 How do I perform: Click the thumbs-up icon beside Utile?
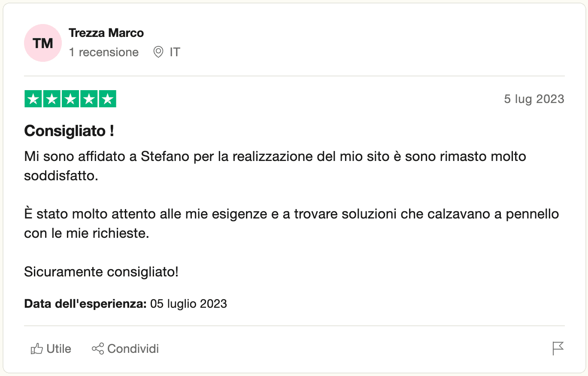[37, 349]
